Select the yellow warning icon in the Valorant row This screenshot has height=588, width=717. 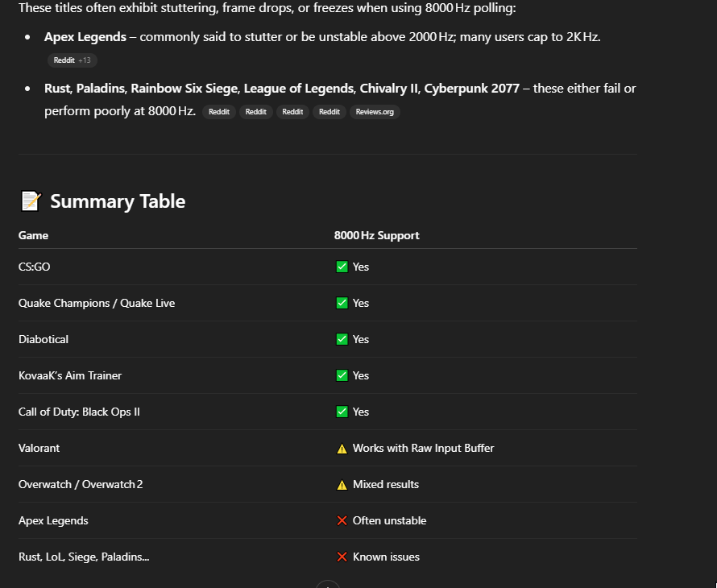[x=342, y=449]
